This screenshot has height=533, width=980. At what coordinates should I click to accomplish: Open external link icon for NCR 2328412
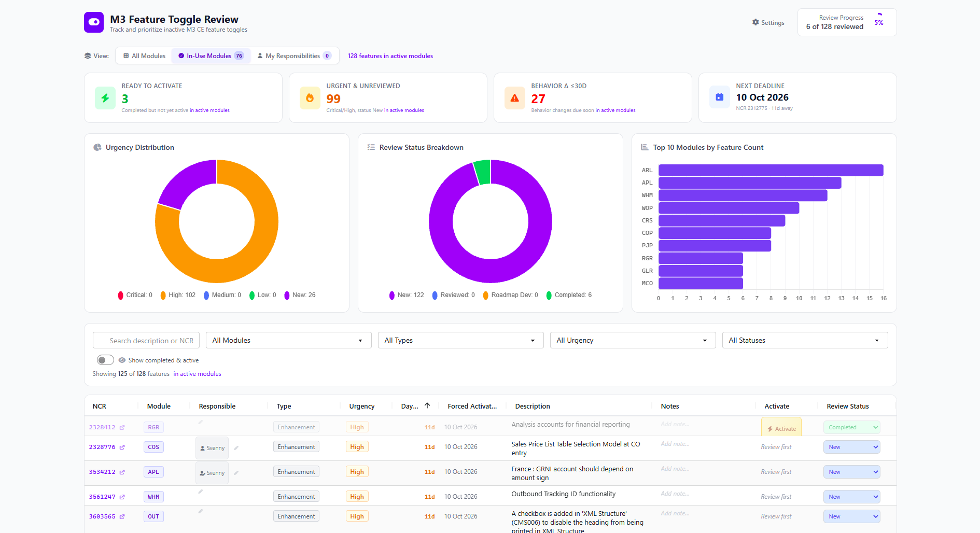pyautogui.click(x=122, y=428)
